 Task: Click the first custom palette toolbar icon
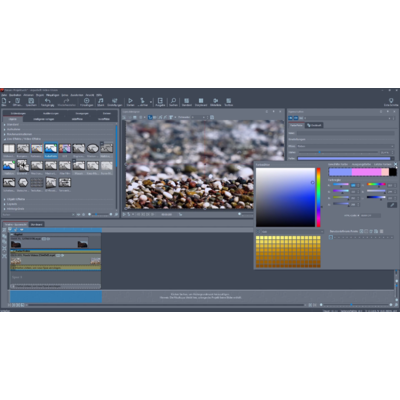click(361, 231)
